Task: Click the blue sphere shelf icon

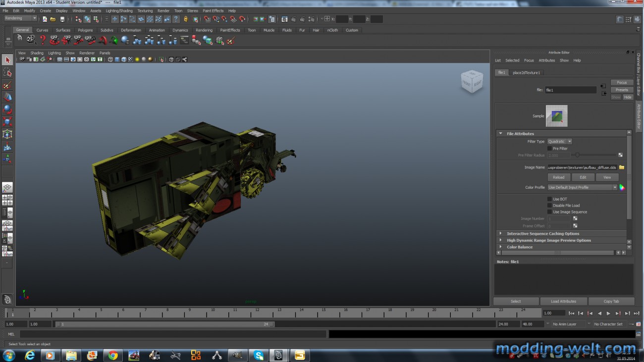Action: pos(125,40)
